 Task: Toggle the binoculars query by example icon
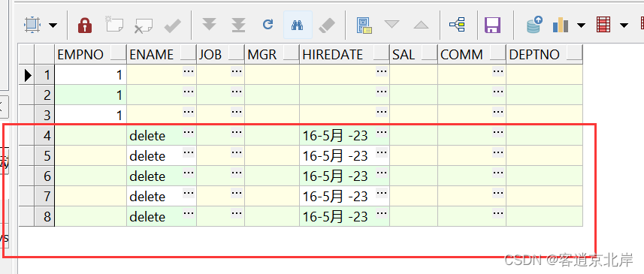tap(298, 25)
